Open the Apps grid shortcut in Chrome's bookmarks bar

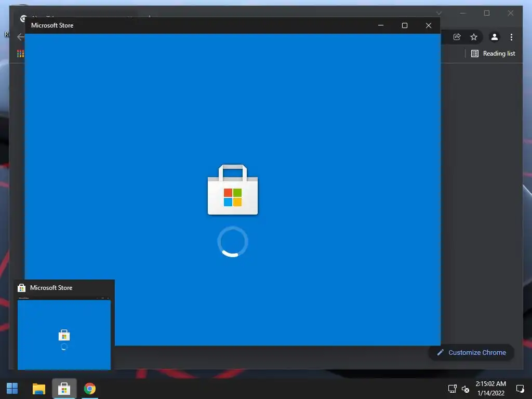[20, 54]
